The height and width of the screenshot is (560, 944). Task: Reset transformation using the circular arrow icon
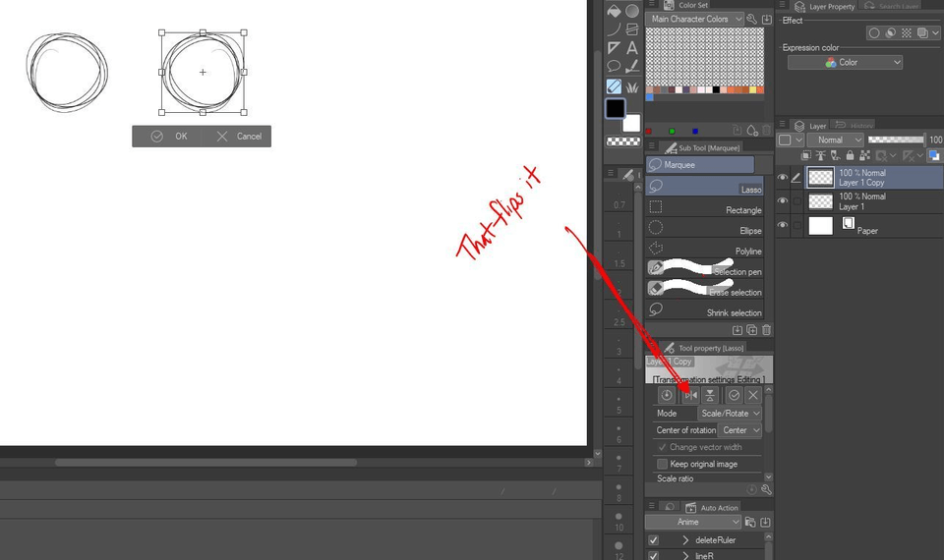pyautogui.click(x=667, y=395)
